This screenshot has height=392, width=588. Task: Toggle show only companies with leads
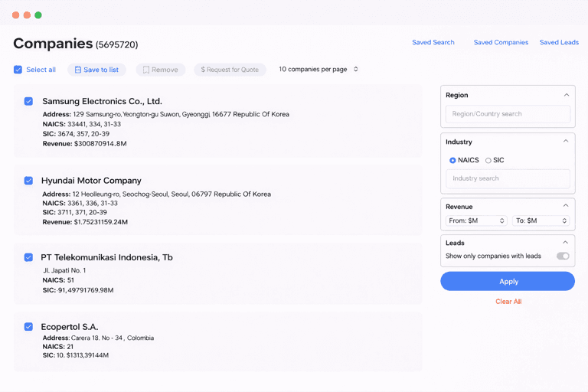(563, 256)
